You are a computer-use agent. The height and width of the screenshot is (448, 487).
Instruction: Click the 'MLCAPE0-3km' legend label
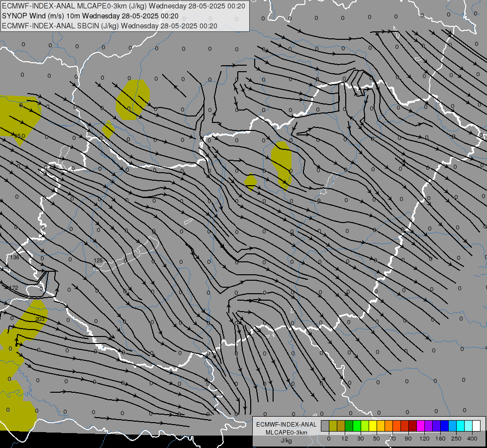(x=286, y=433)
